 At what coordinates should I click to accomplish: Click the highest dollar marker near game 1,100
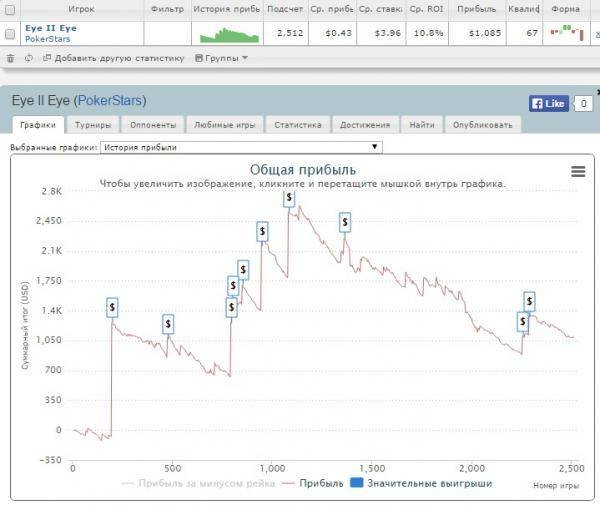point(289,198)
